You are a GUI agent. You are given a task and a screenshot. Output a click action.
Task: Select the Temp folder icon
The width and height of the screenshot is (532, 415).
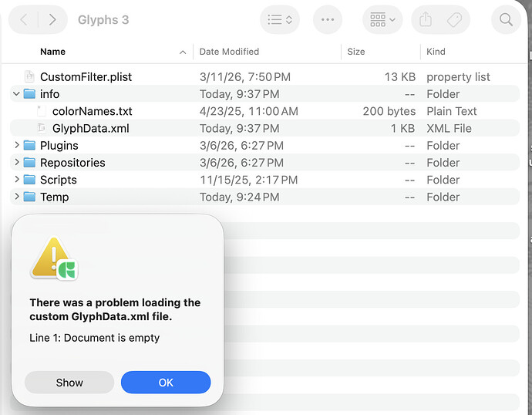pos(29,197)
